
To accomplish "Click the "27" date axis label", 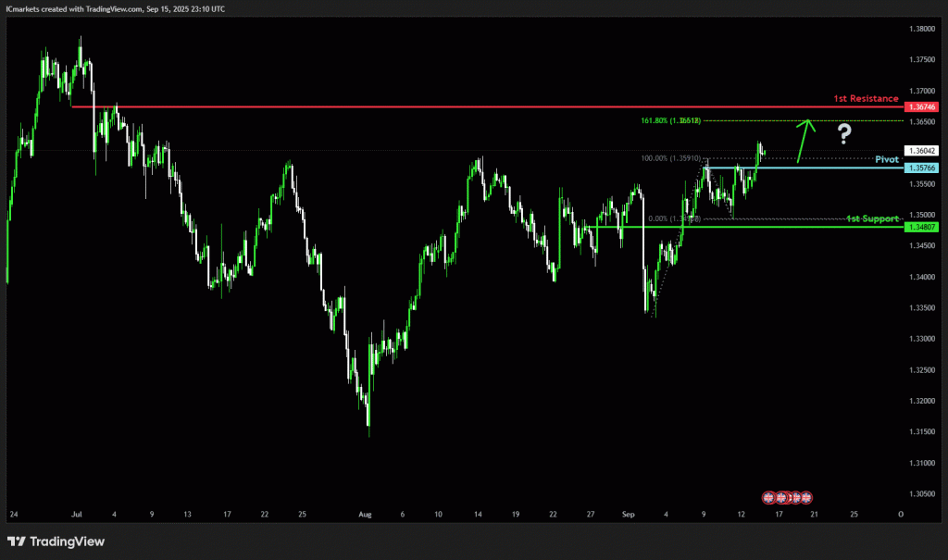I will click(591, 515).
